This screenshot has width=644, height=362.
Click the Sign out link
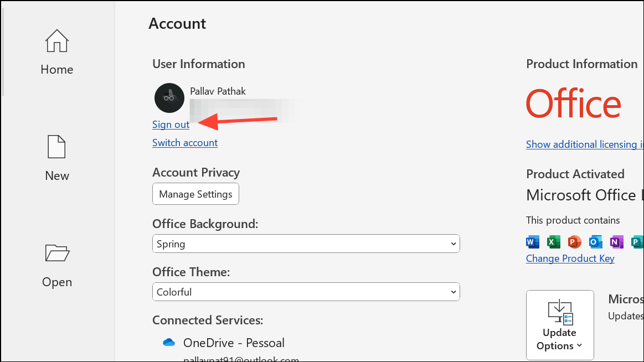(x=171, y=125)
